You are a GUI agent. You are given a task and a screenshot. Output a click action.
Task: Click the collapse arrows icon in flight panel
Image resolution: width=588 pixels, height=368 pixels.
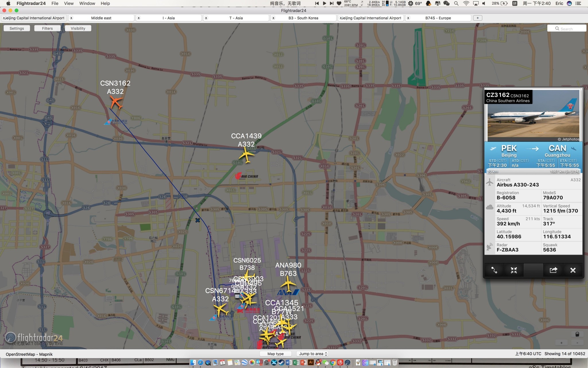(x=514, y=270)
